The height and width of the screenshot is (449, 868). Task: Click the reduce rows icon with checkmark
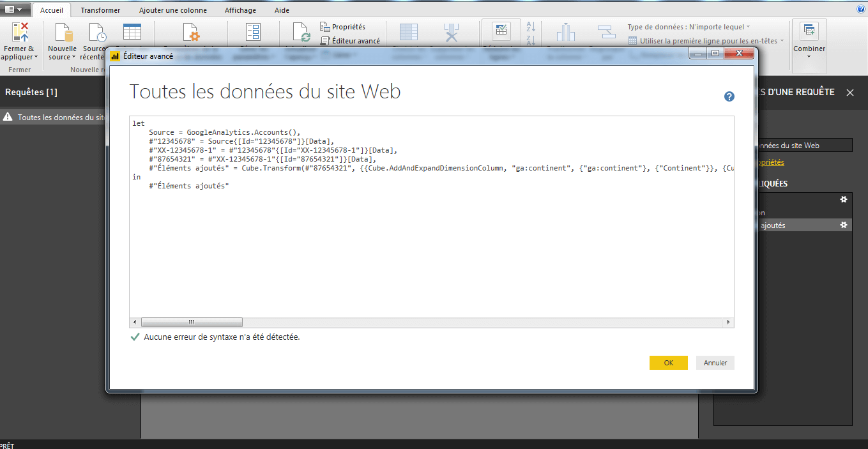point(501,31)
